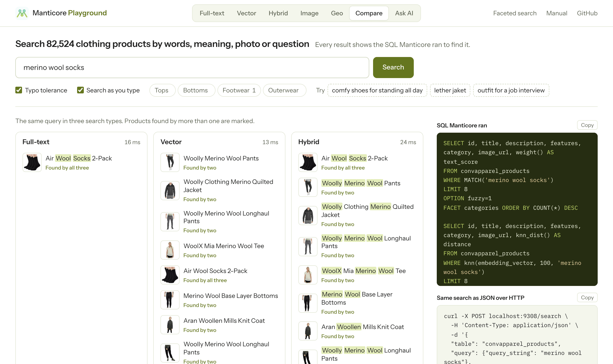Open Merino Wool Base Layer Bottoms thumbnail in Vector
The height and width of the screenshot is (364, 613).
(170, 300)
